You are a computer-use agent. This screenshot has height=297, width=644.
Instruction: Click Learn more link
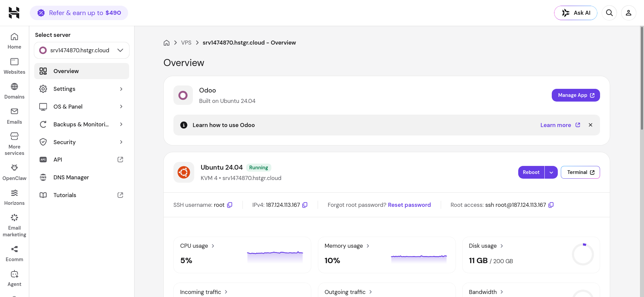560,125
